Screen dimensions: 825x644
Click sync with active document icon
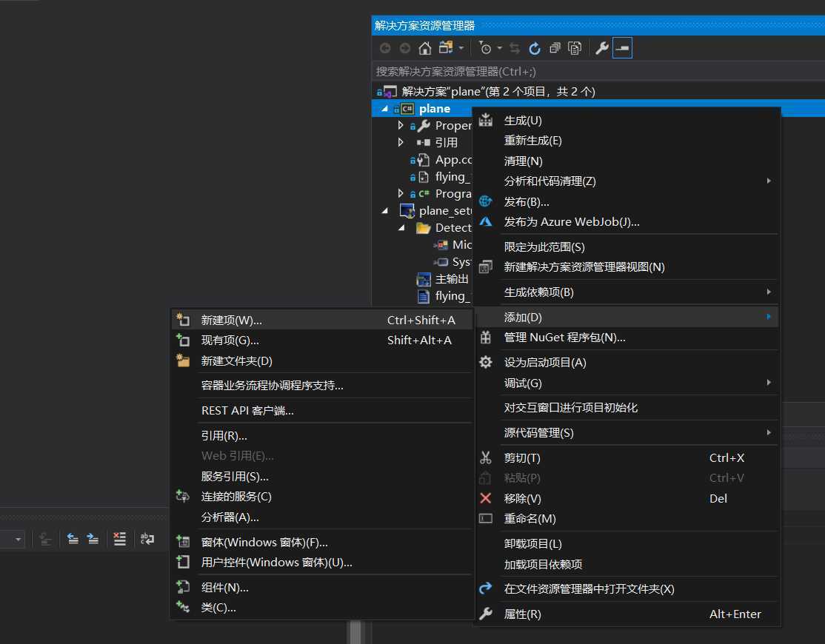(515, 48)
